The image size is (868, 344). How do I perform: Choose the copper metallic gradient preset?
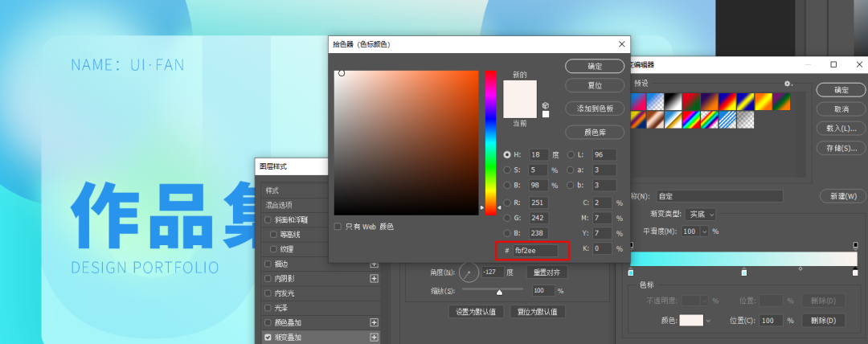click(656, 120)
